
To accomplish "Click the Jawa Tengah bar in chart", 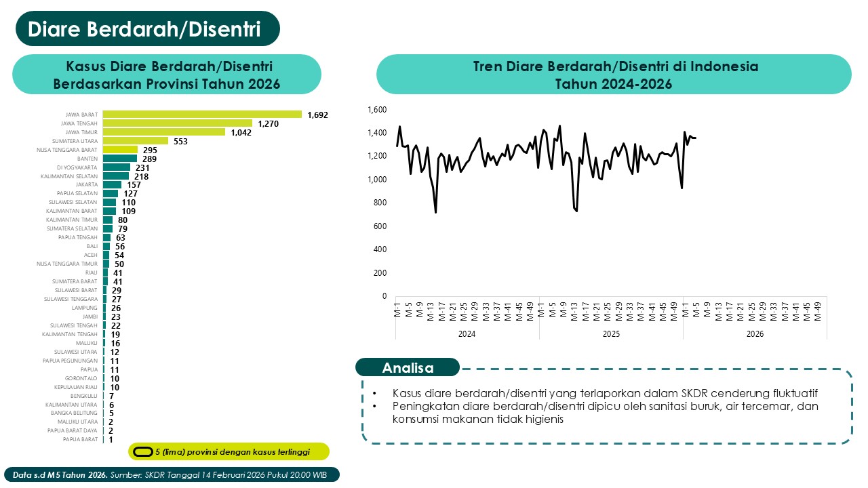I will [x=177, y=123].
